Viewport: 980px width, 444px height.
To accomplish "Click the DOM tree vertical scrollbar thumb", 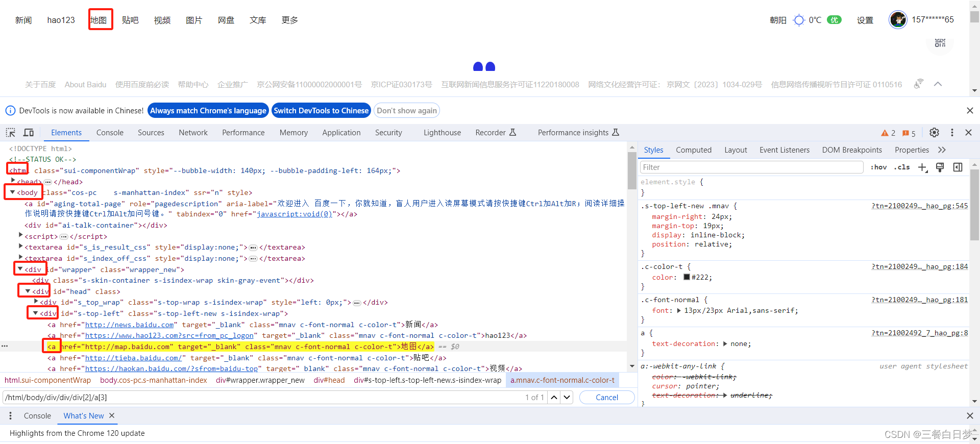I will coord(632,170).
